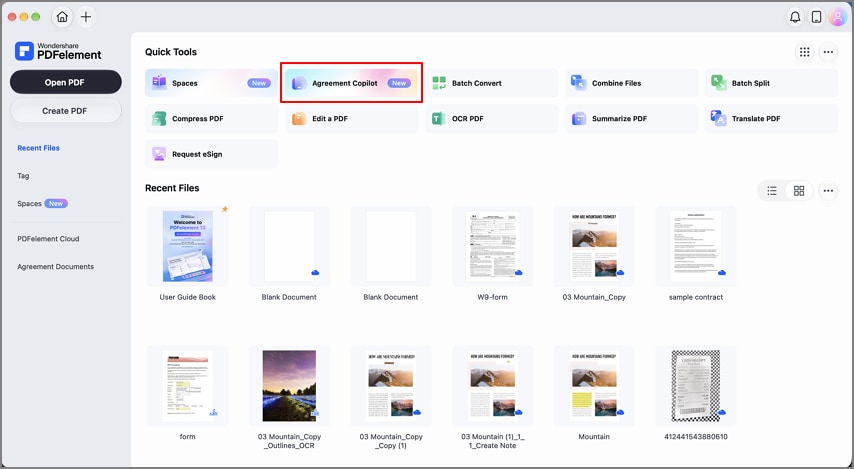The height and width of the screenshot is (469, 854).
Task: Select Spaces in the sidebar
Action: pos(42,203)
